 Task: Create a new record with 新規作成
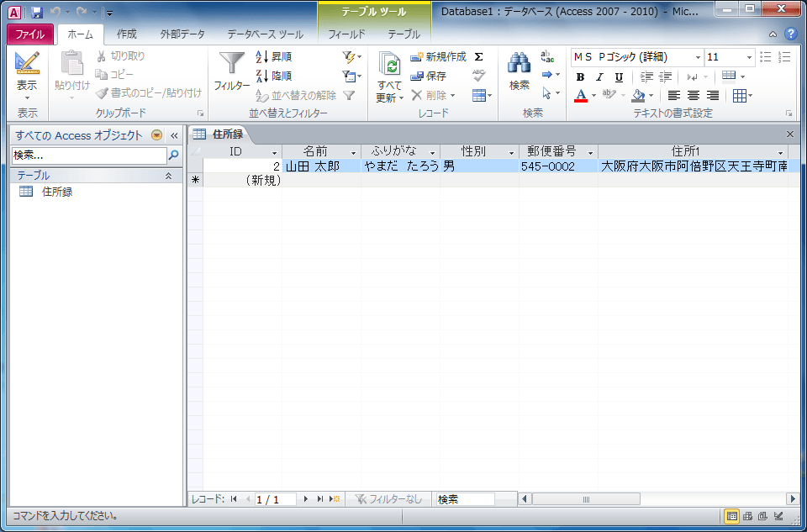[438, 56]
